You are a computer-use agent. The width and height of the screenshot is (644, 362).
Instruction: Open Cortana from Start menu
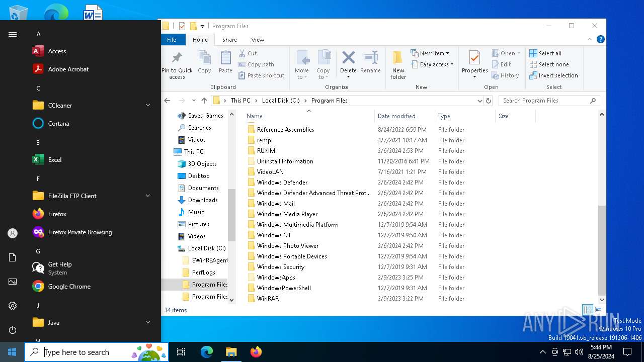point(93,124)
